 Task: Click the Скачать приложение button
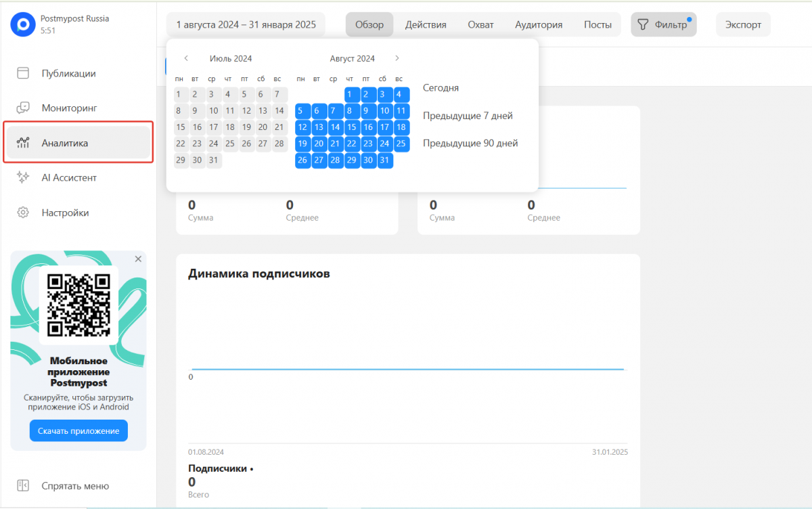[x=78, y=430]
